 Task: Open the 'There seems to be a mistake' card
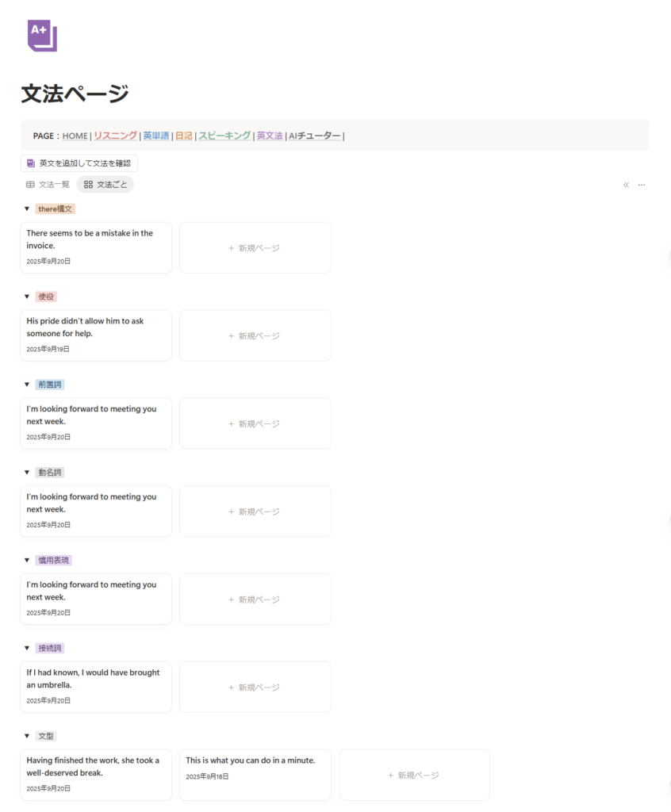tap(96, 247)
